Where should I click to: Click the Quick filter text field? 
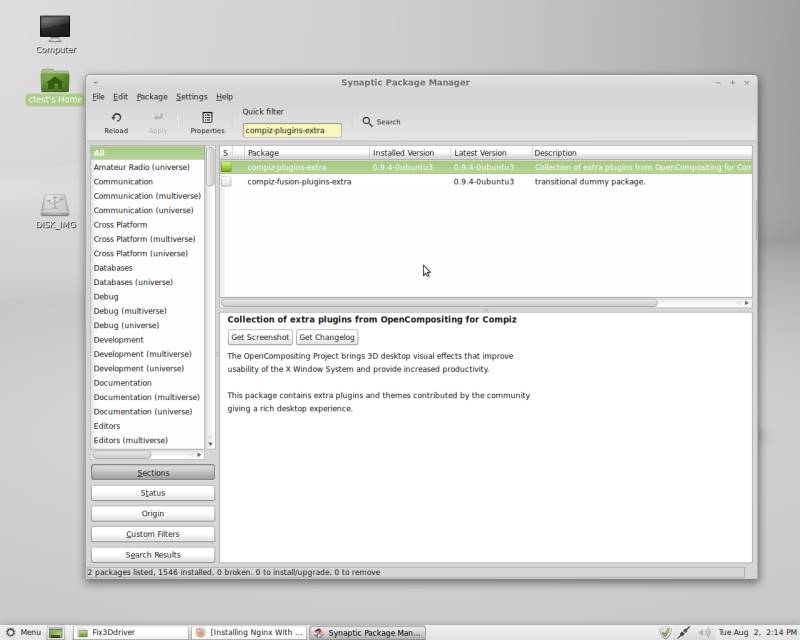pyautogui.click(x=292, y=130)
